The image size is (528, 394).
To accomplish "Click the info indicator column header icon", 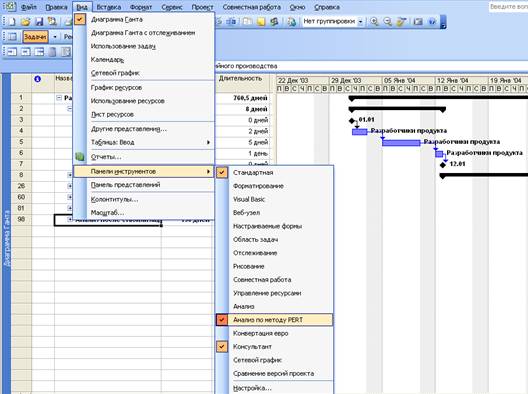I will [x=37, y=79].
